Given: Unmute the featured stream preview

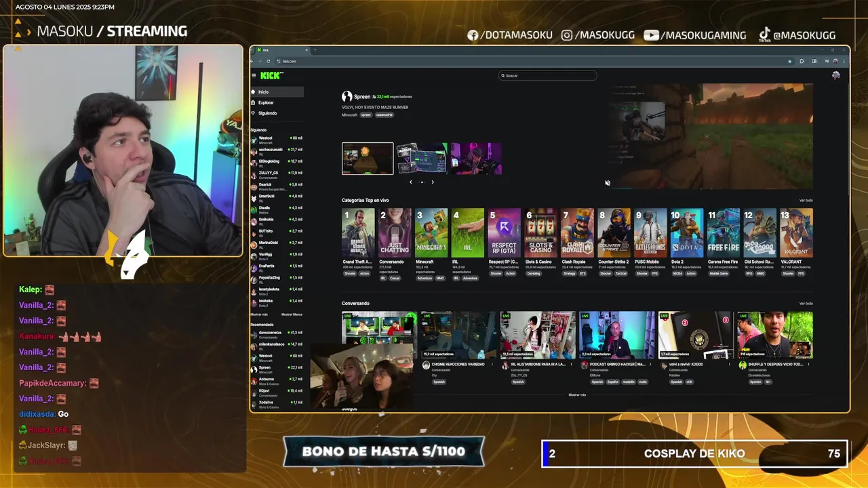Looking at the screenshot, I should [608, 182].
